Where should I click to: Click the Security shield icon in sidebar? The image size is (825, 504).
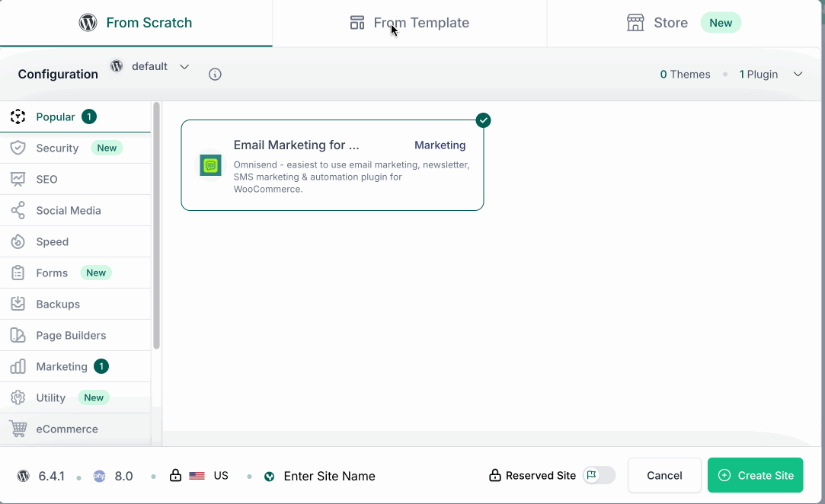click(x=18, y=148)
